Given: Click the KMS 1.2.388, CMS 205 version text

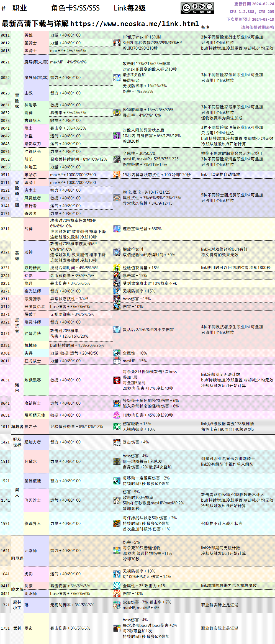Looking at the screenshot, I should click(252, 12).
